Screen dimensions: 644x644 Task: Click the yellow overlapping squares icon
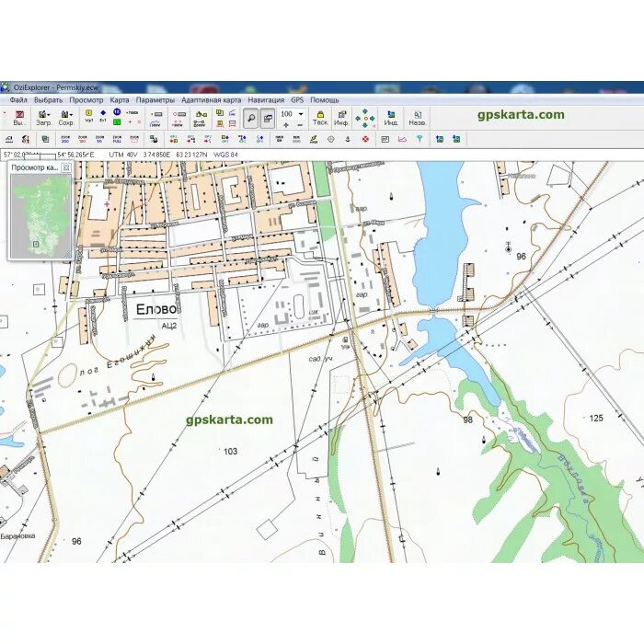(220, 113)
